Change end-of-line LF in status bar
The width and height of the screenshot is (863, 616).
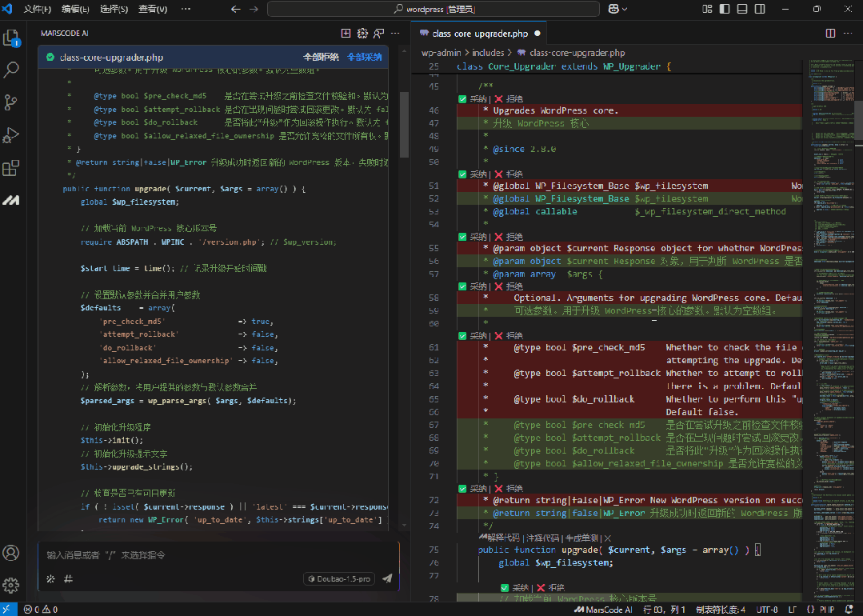793,610
